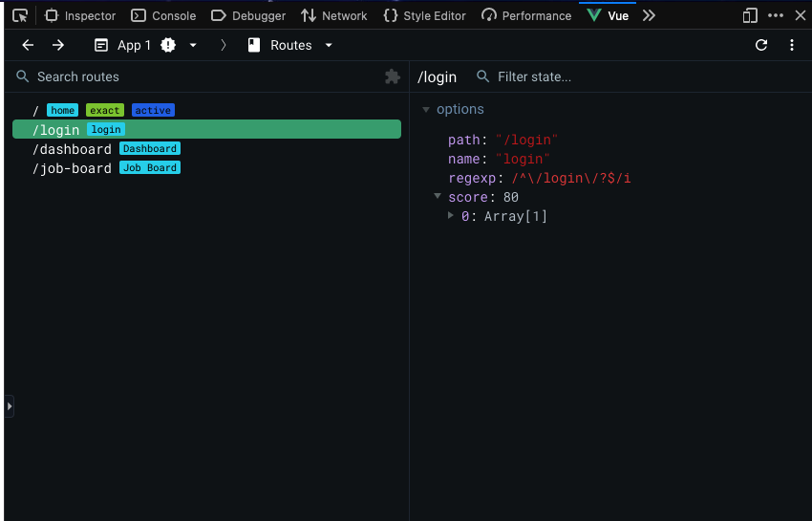Click the Search routes input field
The image size is (812, 521).
[191, 76]
